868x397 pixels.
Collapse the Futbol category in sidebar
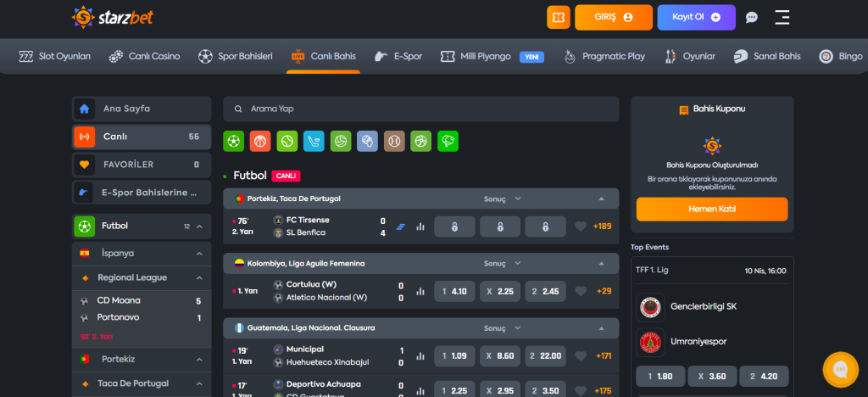(199, 226)
